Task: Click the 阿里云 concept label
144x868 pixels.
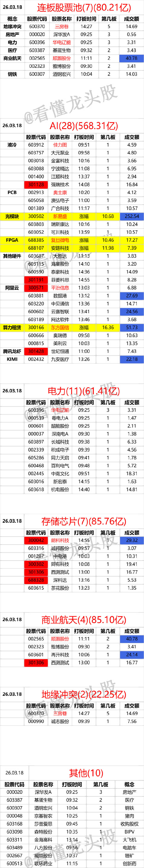Action: coord(12,288)
